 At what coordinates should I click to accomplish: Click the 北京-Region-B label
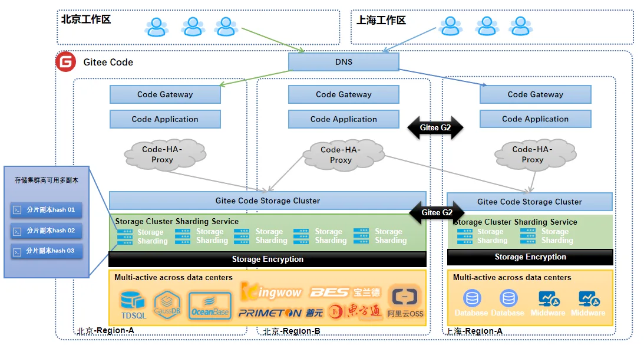click(x=291, y=331)
